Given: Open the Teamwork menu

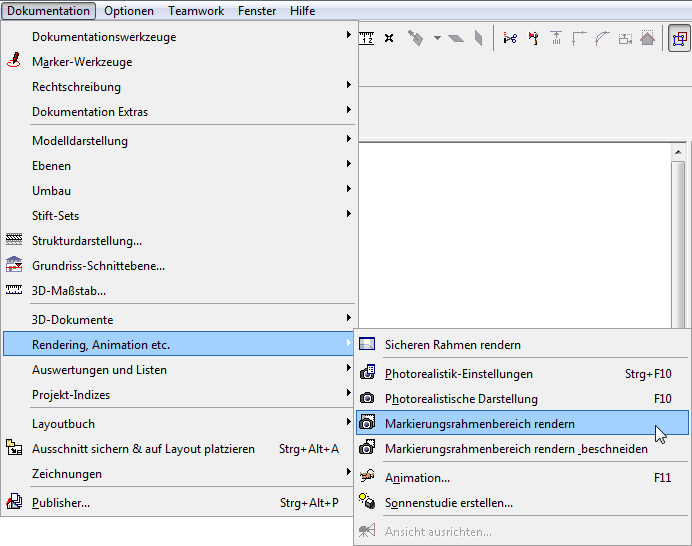Looking at the screenshot, I should [x=196, y=11].
